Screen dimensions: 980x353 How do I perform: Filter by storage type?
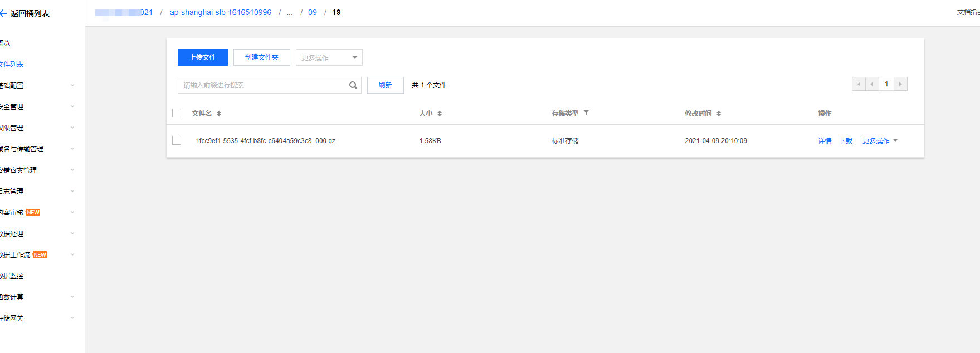click(x=586, y=113)
